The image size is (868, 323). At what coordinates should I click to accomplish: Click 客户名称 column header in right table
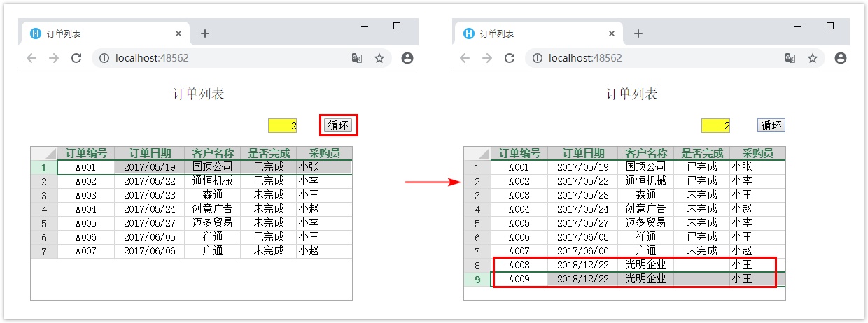[x=645, y=153]
